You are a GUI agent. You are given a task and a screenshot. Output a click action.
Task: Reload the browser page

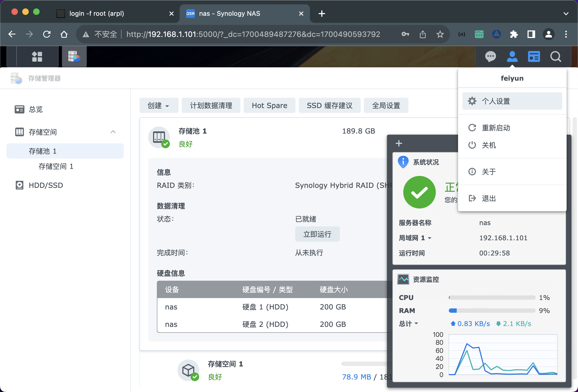(x=47, y=34)
